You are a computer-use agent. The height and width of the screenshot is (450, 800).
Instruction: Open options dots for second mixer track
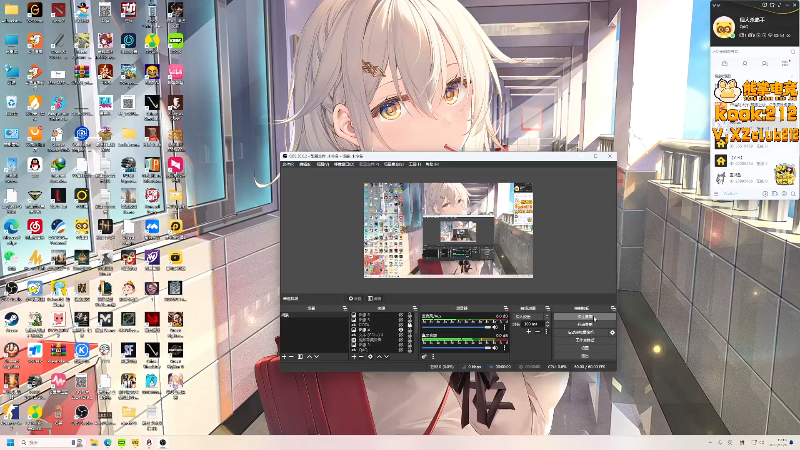tap(505, 348)
